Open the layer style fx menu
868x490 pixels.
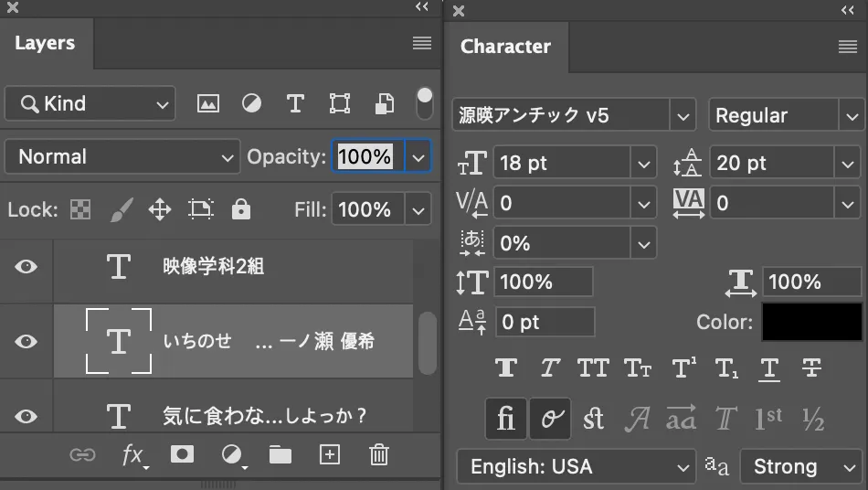(134, 454)
